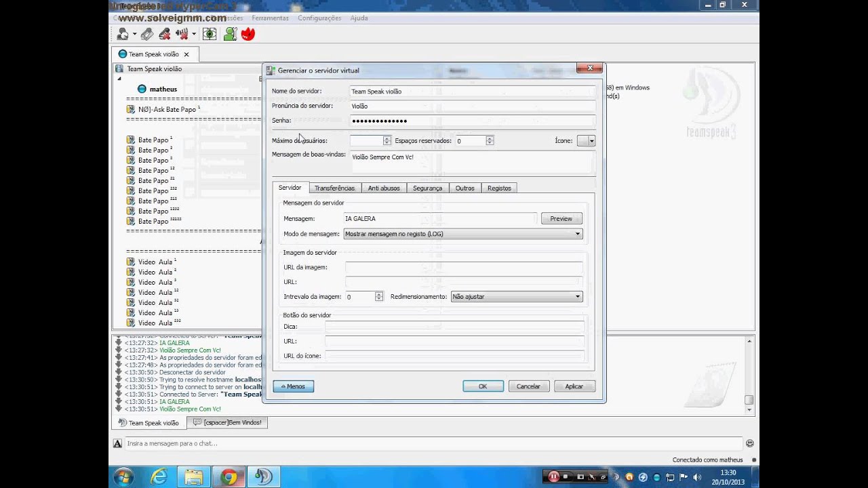The height and width of the screenshot is (488, 868).
Task: Open Google Chrome from the taskbar
Action: point(229,477)
